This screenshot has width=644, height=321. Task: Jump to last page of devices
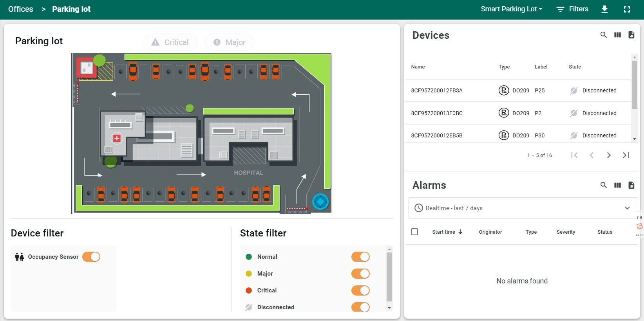(x=626, y=155)
